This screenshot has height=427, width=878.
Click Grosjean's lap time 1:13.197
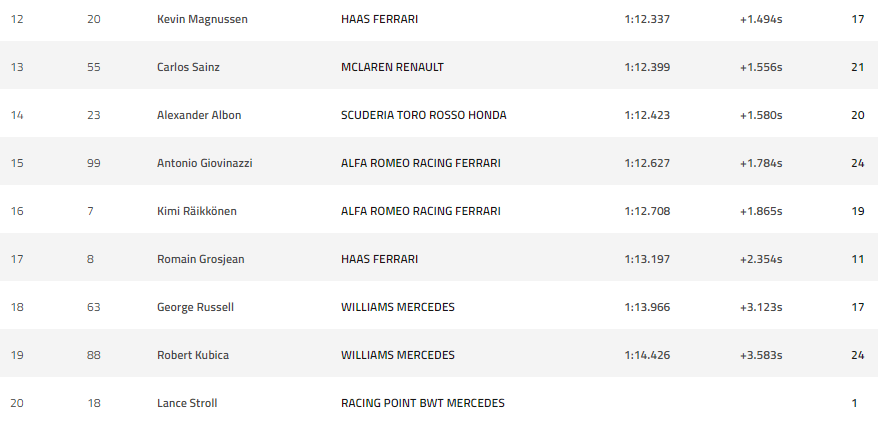pos(647,259)
